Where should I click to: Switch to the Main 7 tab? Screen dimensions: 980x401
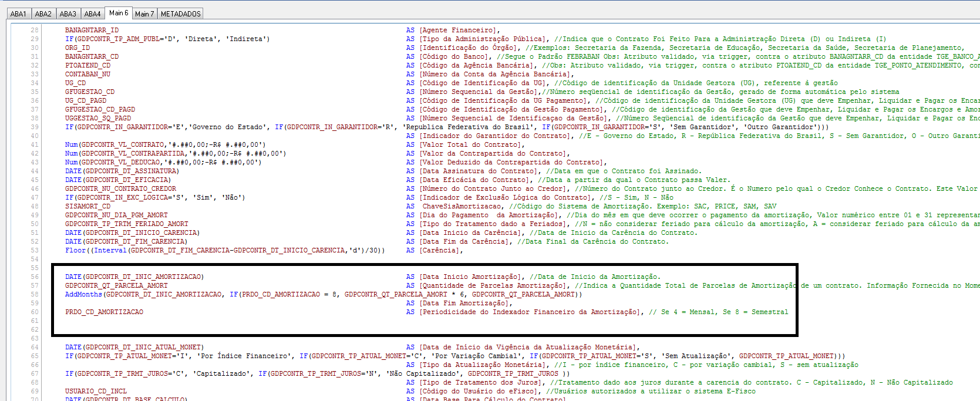(x=144, y=14)
